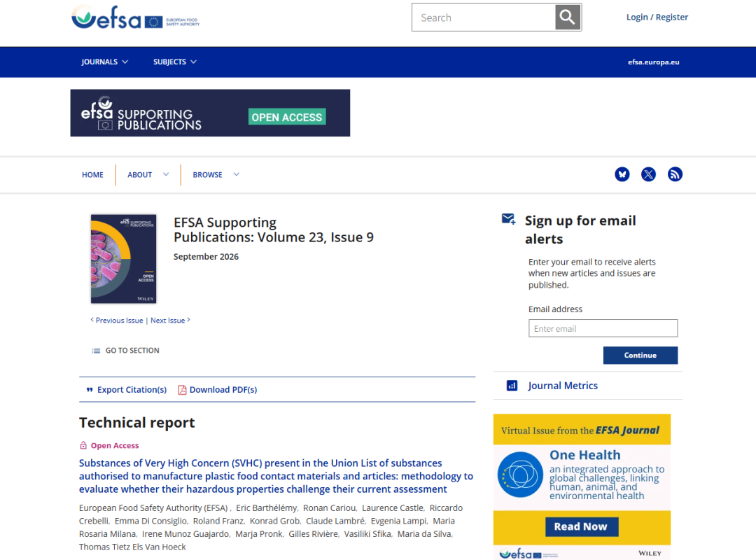756x560 pixels.
Task: Open the X (Twitter) social icon
Action: 648,174
